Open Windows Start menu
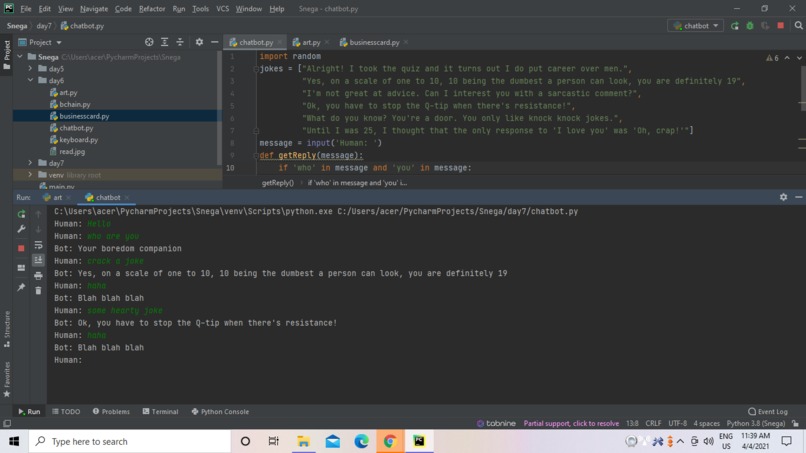This screenshot has width=806, height=453. (14, 441)
